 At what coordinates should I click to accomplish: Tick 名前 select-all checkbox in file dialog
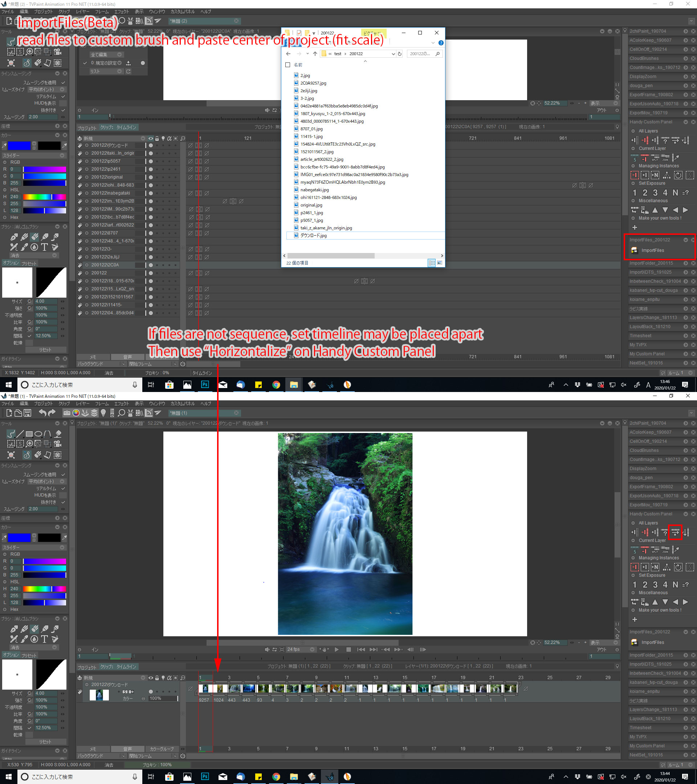tap(288, 65)
